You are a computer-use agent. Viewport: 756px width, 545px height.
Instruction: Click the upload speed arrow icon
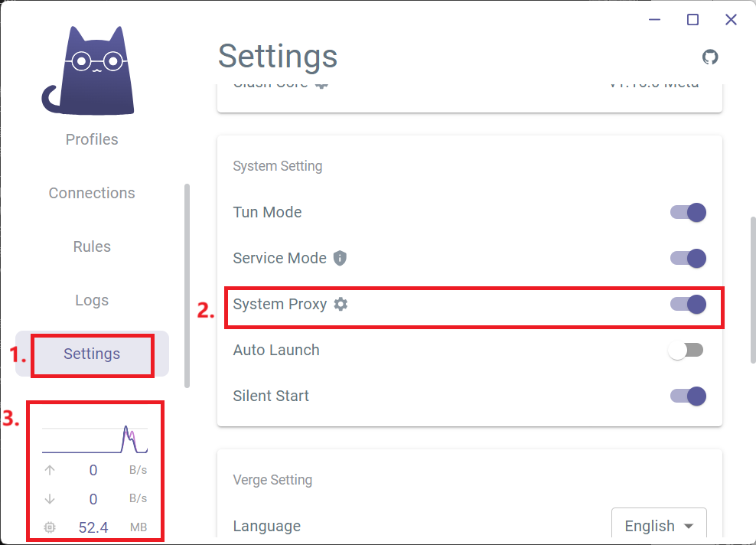coord(50,470)
